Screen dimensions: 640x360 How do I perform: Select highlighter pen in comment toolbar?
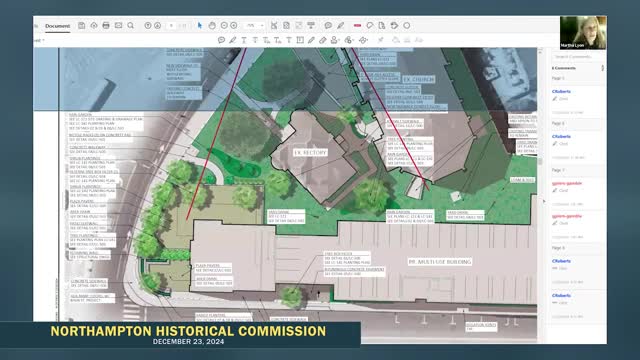click(233, 40)
